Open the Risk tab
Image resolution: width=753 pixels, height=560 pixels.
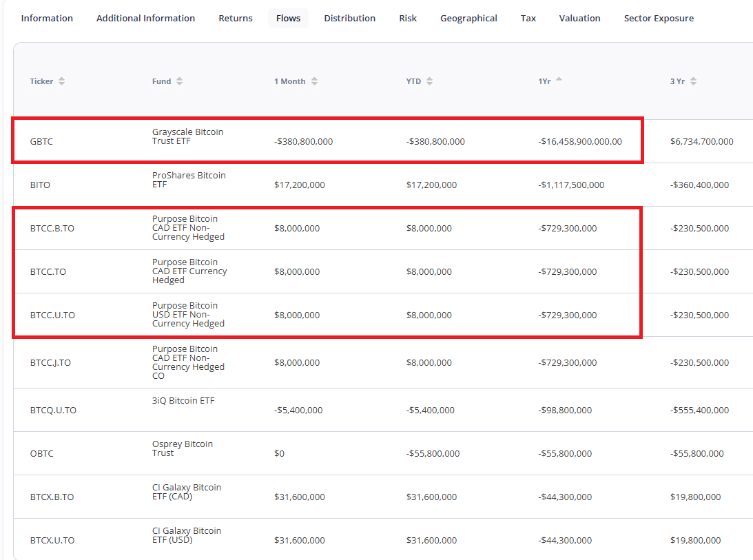pyautogui.click(x=408, y=19)
